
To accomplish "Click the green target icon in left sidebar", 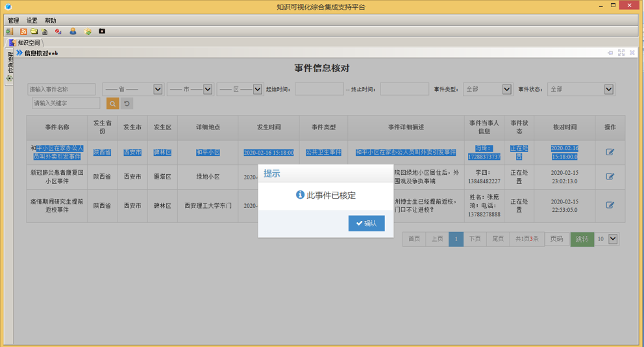I will (10, 79).
